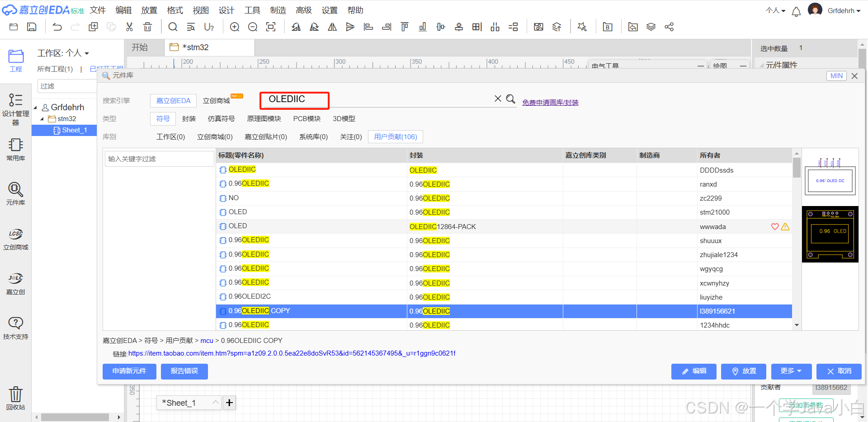The width and height of the screenshot is (868, 422).
Task: Click the cross-probe star cursor icon
Action: coord(582,27)
